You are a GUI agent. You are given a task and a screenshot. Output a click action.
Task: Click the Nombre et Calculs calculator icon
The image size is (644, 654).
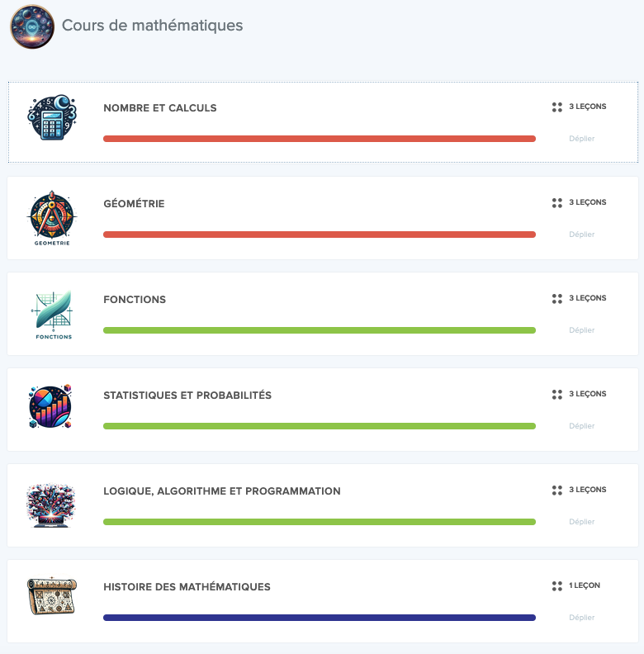pyautogui.click(x=52, y=117)
